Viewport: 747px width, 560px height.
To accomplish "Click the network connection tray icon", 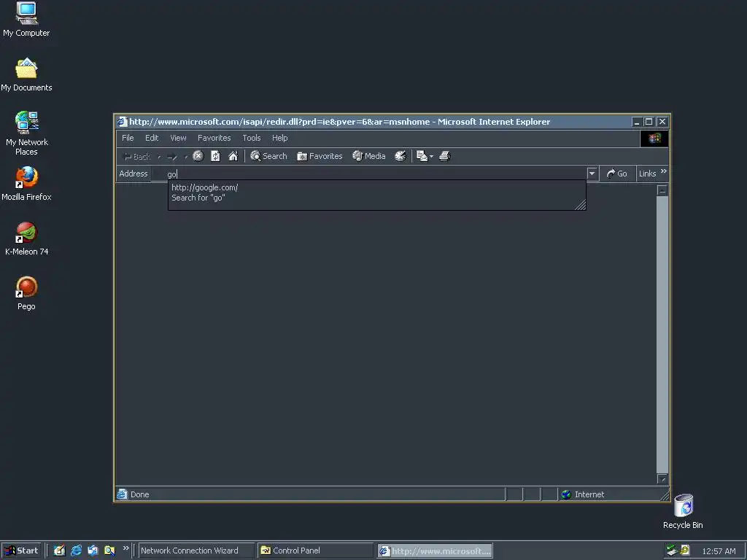I will (672, 551).
